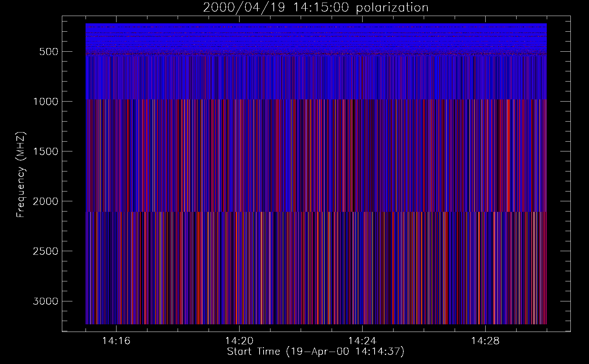The image size is (589, 364).
Task: Click the plot title '2000/04/19 14:15:00 polarization'
Action: tap(316, 8)
